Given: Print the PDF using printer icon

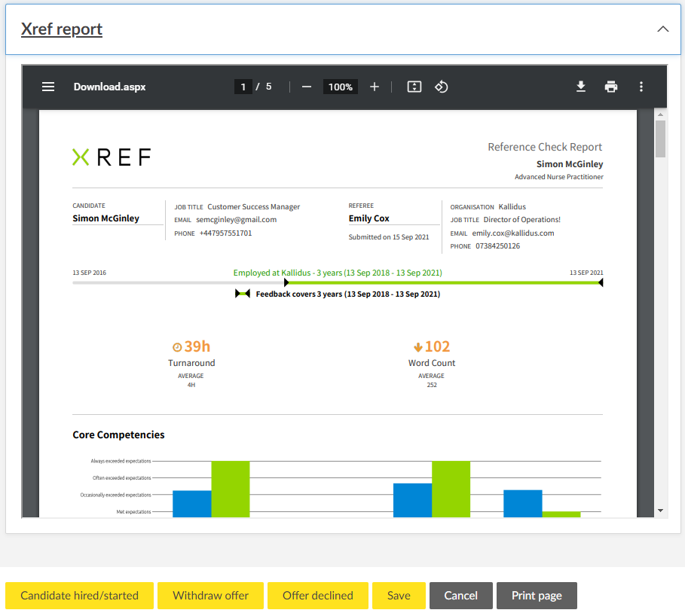Looking at the screenshot, I should [611, 87].
